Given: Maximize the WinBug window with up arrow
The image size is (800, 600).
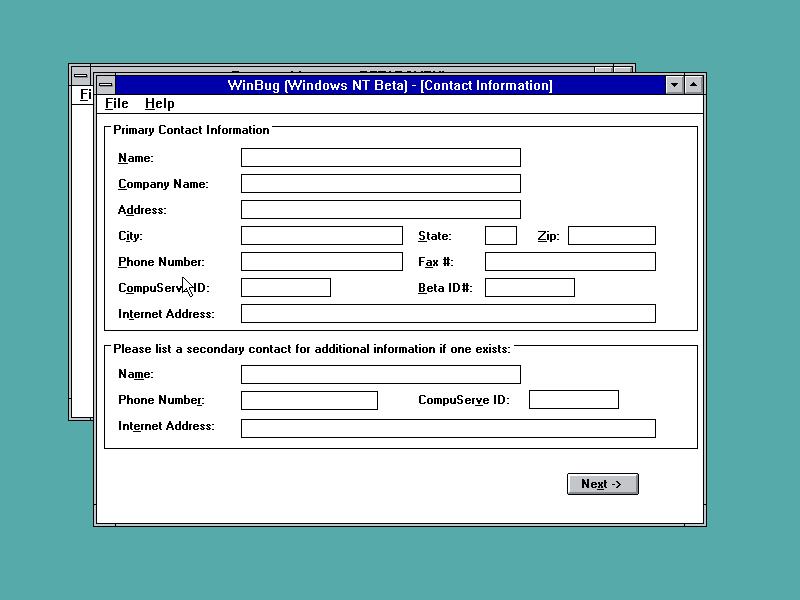Looking at the screenshot, I should [x=693, y=85].
